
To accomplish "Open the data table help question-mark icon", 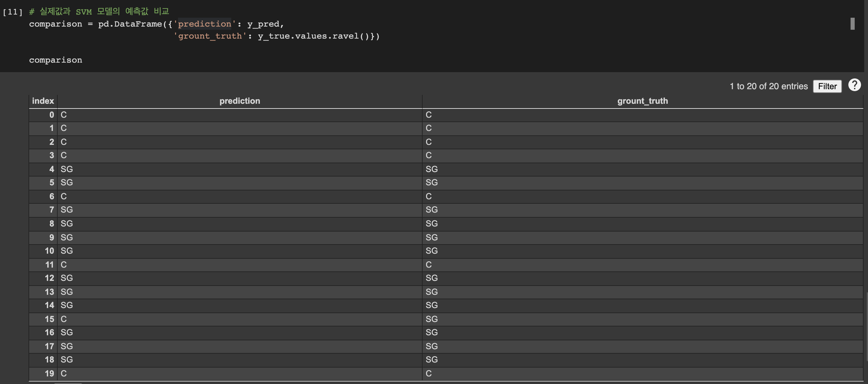I will point(854,85).
